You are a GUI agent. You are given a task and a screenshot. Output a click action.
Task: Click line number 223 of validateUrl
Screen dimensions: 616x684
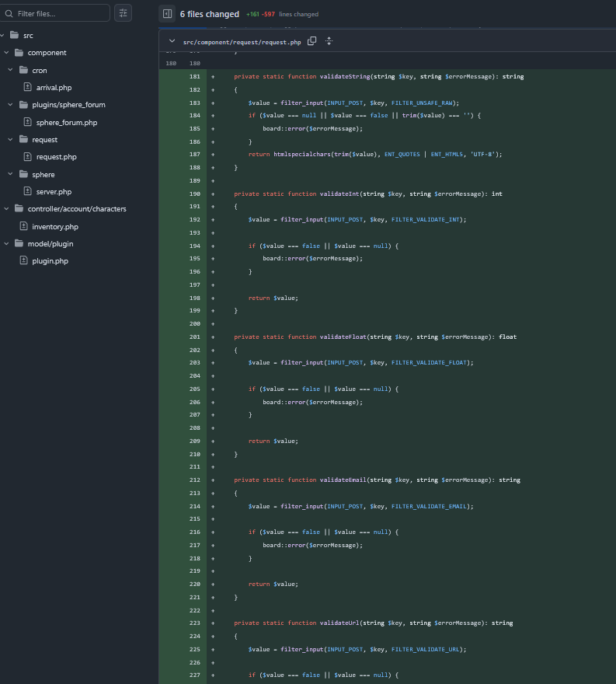[195, 623]
